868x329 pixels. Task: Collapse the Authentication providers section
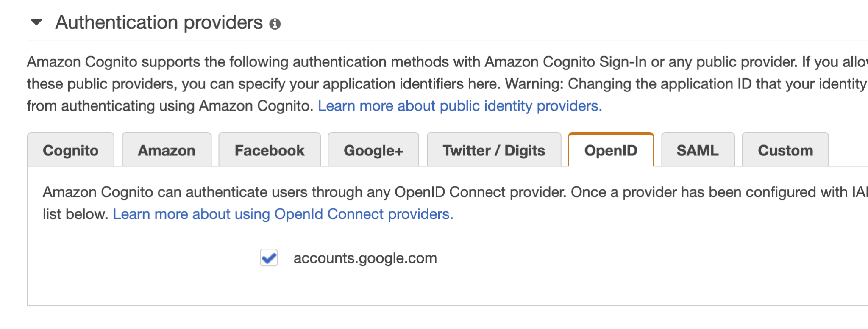[37, 22]
